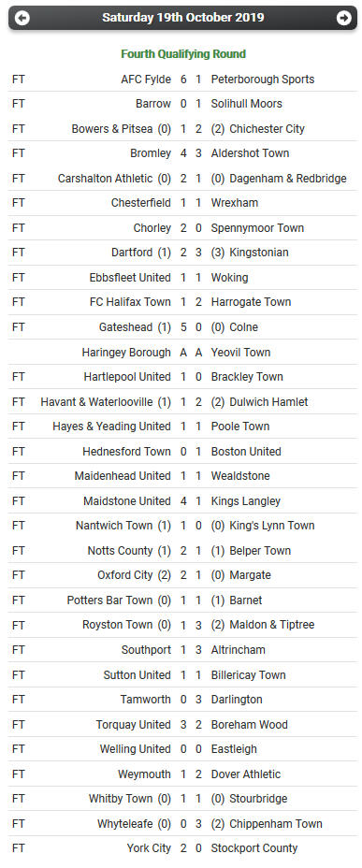Click the Saturday 19th October 2019 header
This screenshot has height=868, width=362.
click(x=182, y=18)
